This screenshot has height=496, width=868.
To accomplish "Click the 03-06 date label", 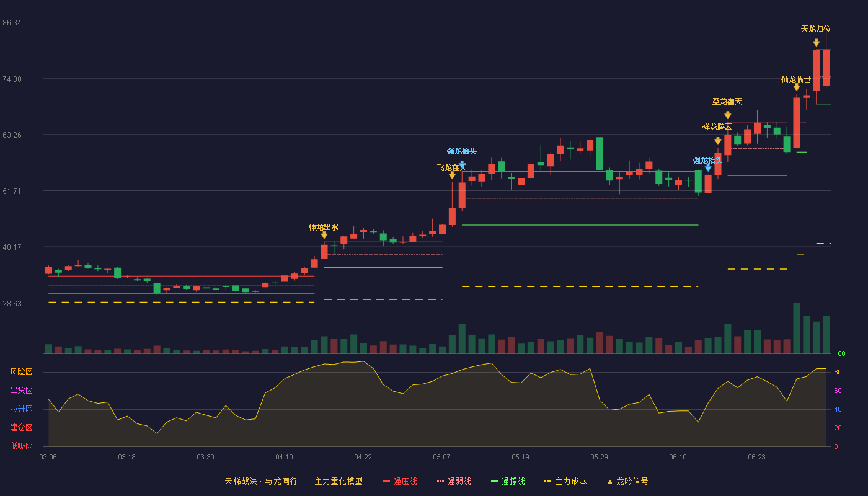I will (48, 457).
